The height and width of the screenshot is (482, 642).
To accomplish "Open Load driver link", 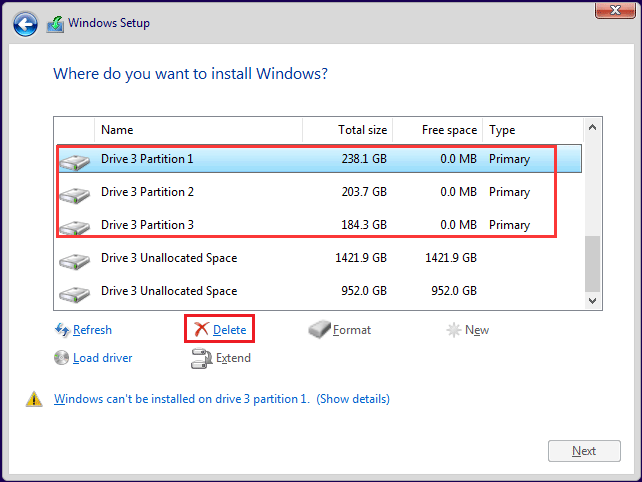I will [x=102, y=358].
